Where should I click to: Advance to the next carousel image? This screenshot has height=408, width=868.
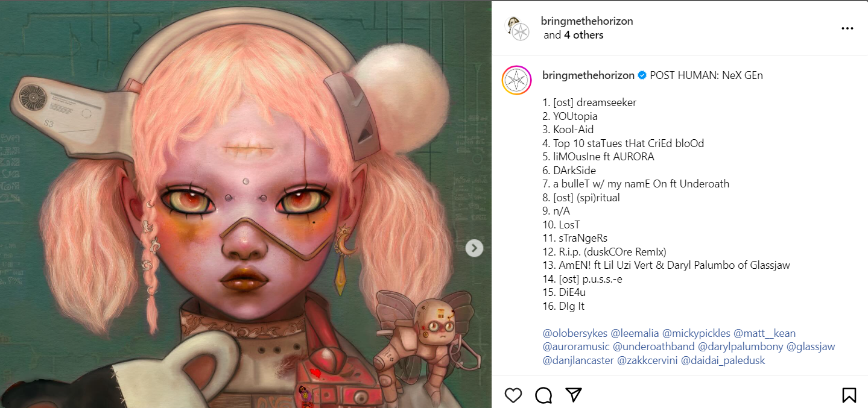[x=475, y=248]
